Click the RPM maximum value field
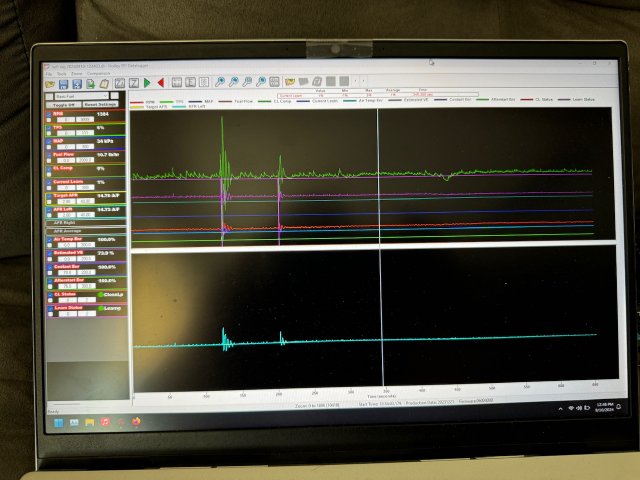This screenshot has width=640, height=480. pyautogui.click(x=82, y=120)
